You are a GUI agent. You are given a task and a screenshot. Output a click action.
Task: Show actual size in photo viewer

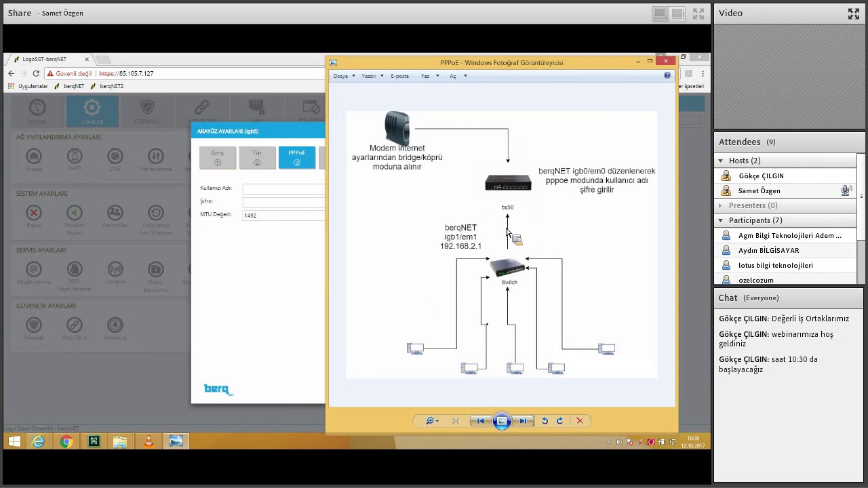coord(456,421)
